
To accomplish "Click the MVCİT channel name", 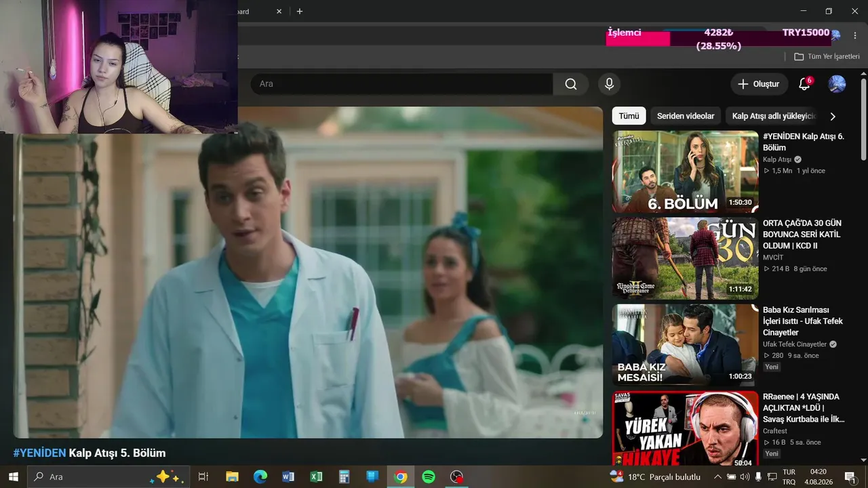I will pyautogui.click(x=774, y=258).
